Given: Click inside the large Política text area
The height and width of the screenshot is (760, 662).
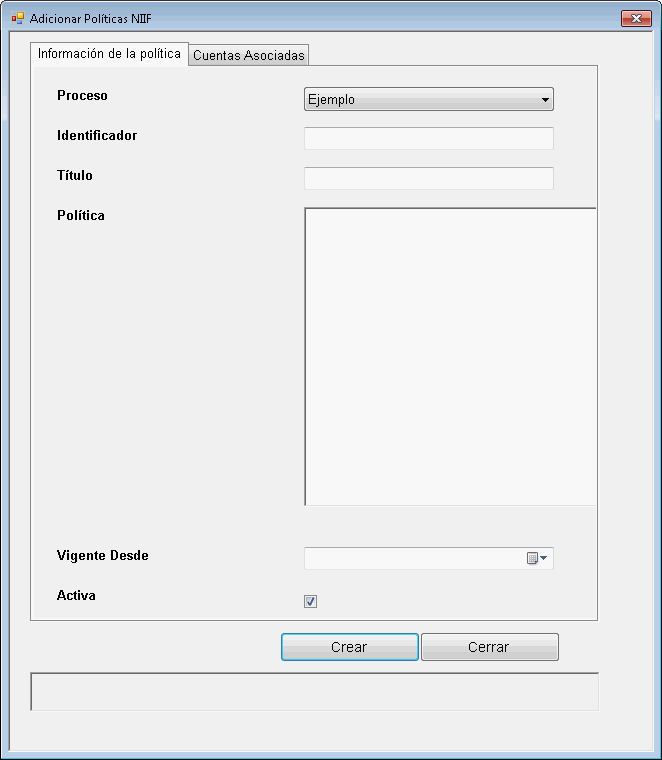Looking at the screenshot, I should coord(450,356).
